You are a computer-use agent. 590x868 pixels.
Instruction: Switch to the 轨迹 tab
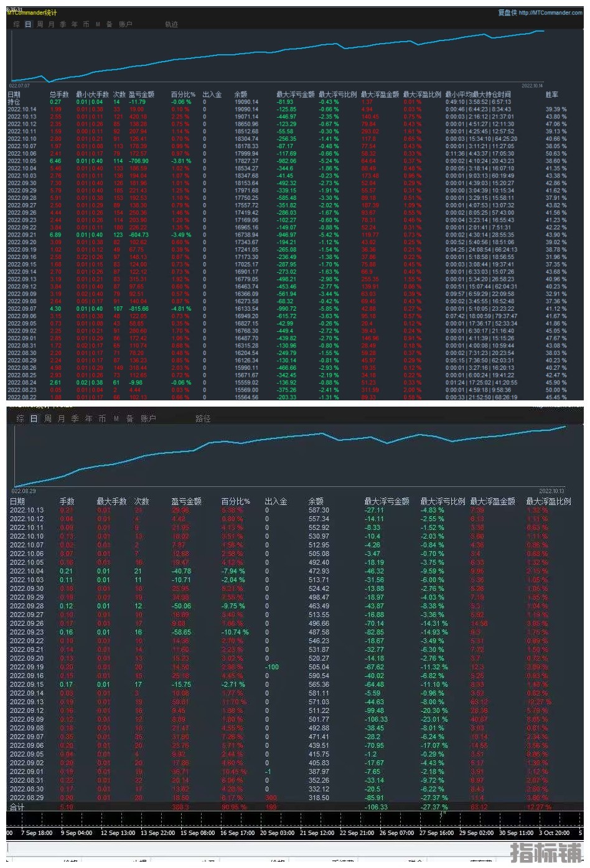pos(172,24)
